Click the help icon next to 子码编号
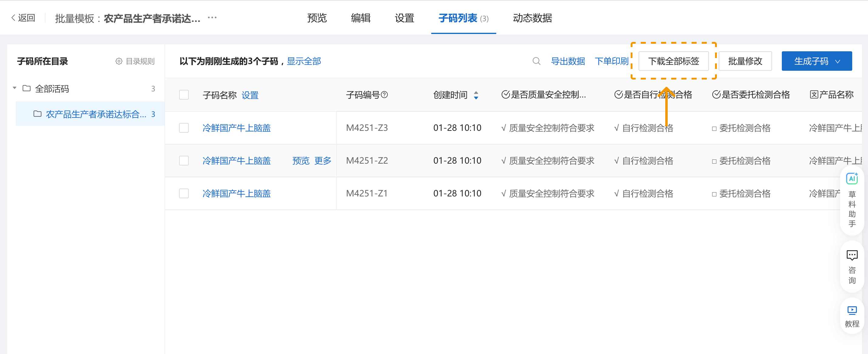This screenshot has height=354, width=868. [384, 95]
